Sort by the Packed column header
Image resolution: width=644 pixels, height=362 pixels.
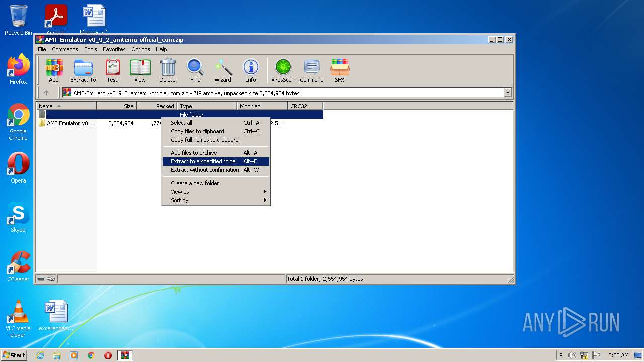(156, 106)
